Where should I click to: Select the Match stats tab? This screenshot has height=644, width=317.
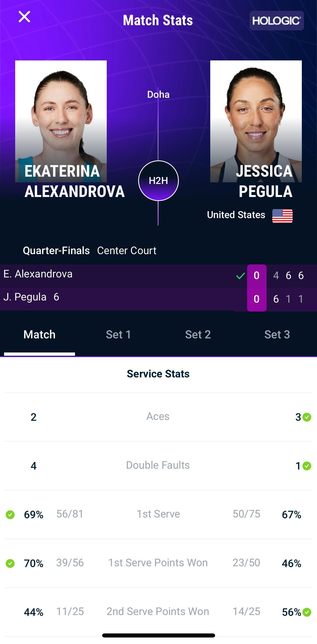pos(40,335)
